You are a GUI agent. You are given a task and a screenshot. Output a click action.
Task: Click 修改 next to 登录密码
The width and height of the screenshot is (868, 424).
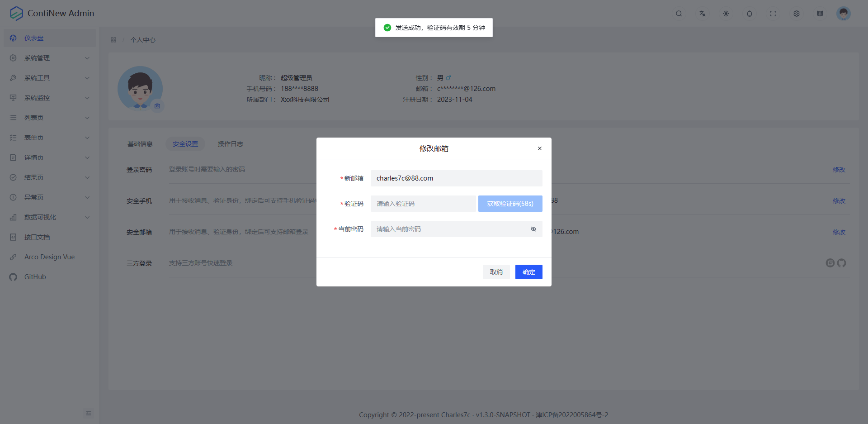(839, 170)
